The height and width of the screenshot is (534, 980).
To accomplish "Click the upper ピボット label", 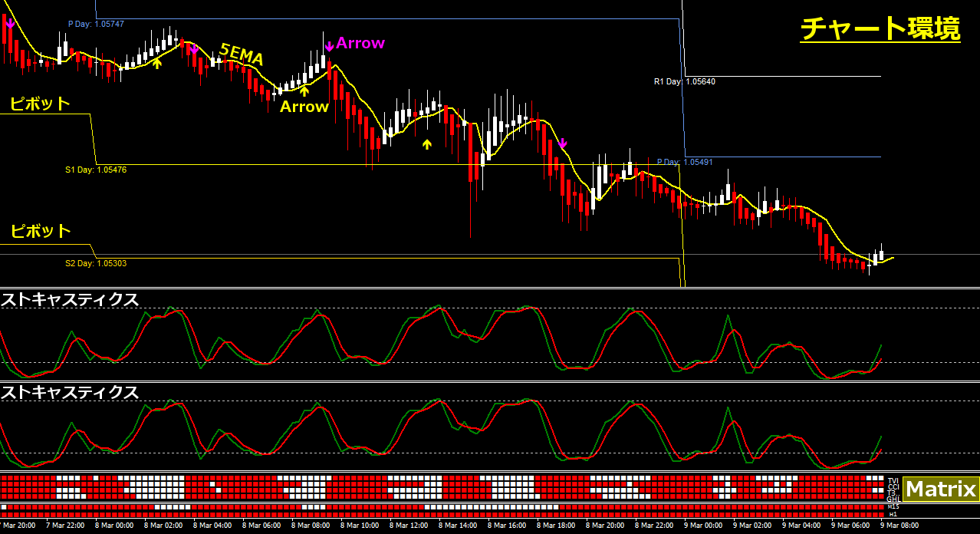I will (x=41, y=104).
